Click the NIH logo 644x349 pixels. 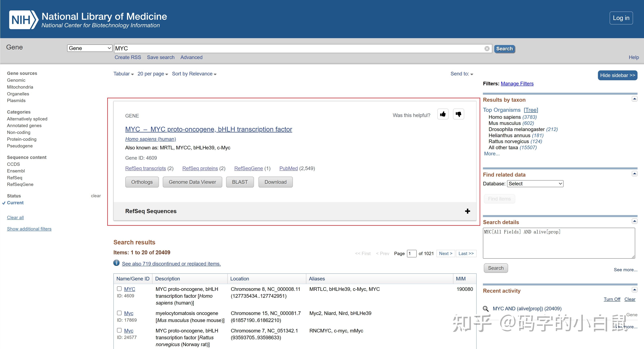24,20
